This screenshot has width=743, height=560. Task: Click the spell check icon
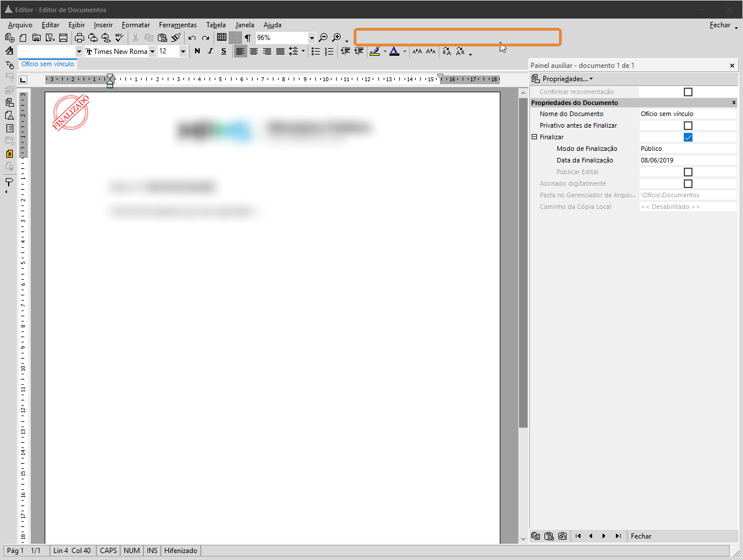119,38
